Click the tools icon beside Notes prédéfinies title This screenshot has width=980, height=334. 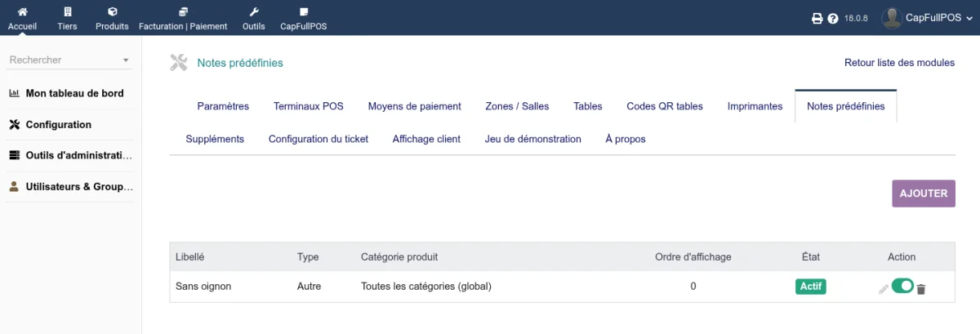point(178,63)
